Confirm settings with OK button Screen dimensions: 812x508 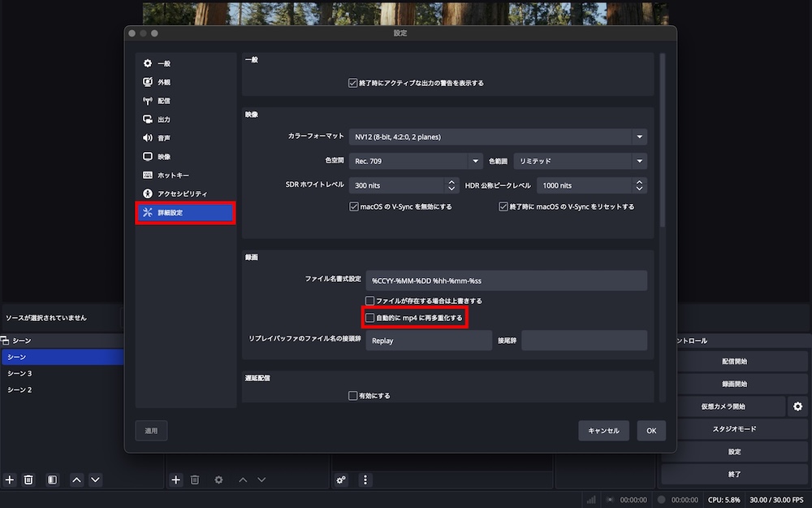point(651,431)
